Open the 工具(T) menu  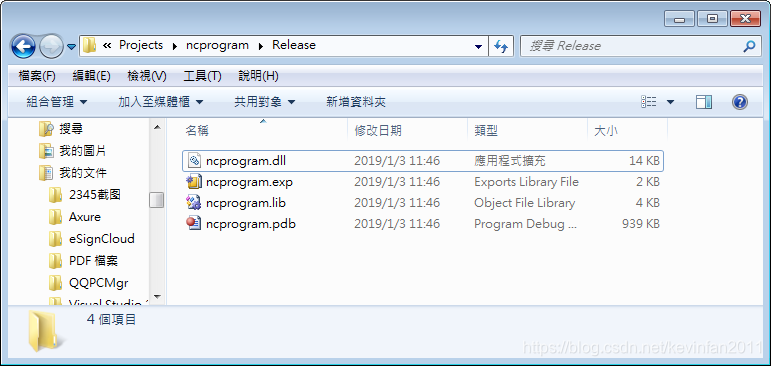[x=202, y=76]
